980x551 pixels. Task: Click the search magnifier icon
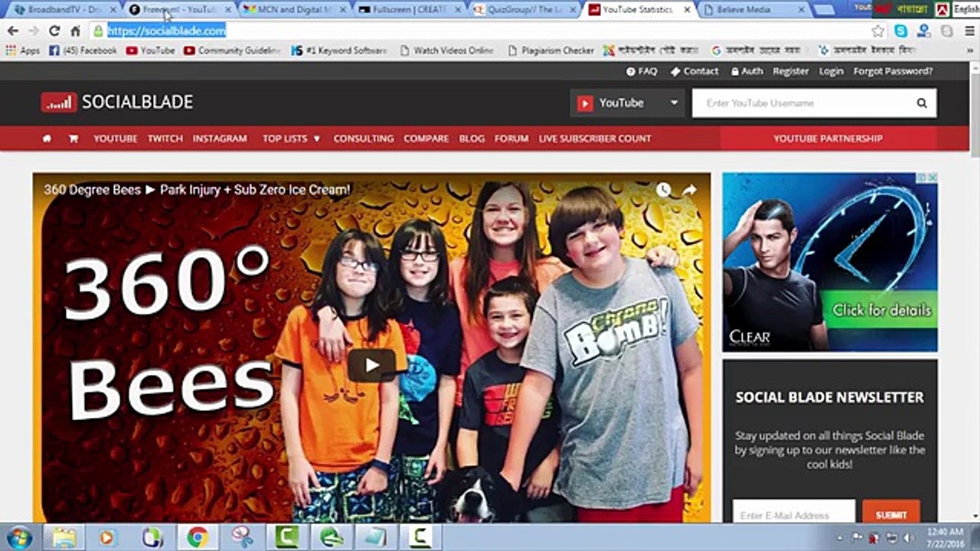[922, 103]
